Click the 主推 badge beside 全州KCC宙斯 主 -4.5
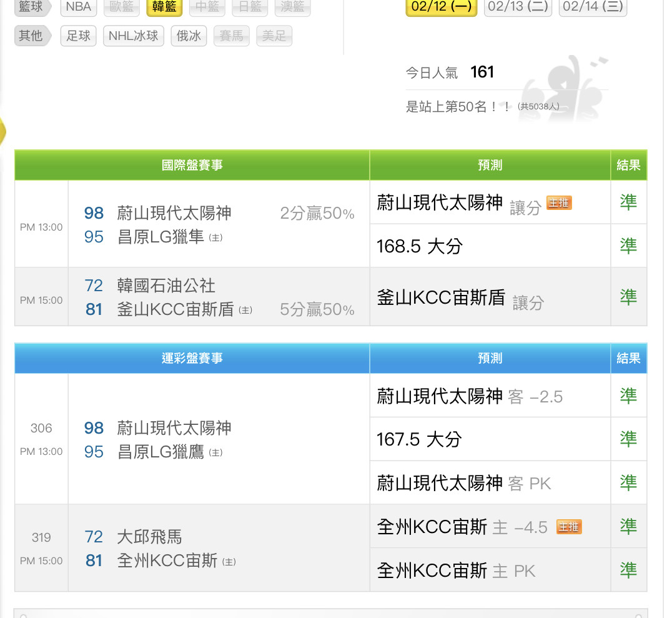This screenshot has width=672, height=618. pyautogui.click(x=569, y=526)
